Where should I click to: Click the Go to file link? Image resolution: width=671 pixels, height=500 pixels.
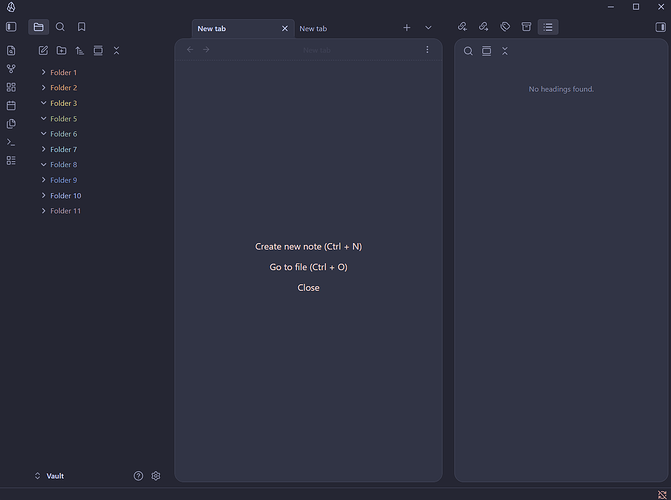(308, 267)
